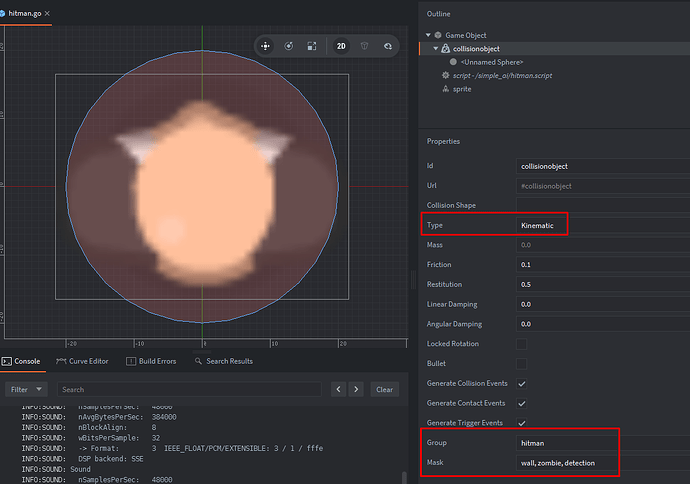Image resolution: width=690 pixels, height=484 pixels.
Task: Open the console Filter dropdown
Action: (26, 389)
